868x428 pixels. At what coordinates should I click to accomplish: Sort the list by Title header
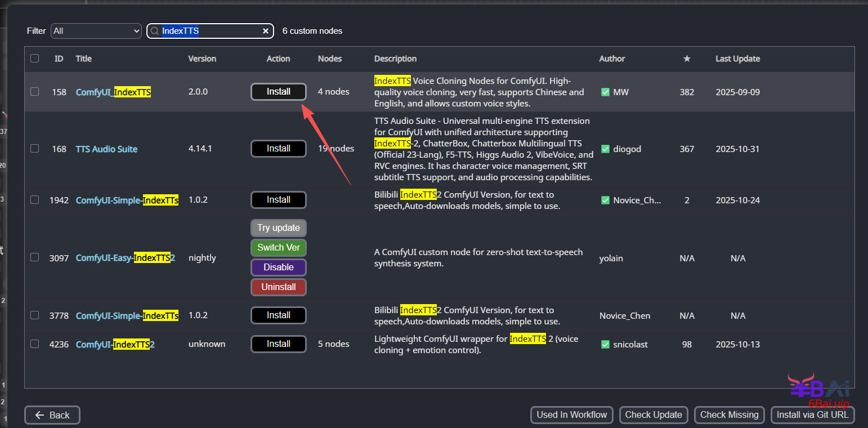[83, 59]
